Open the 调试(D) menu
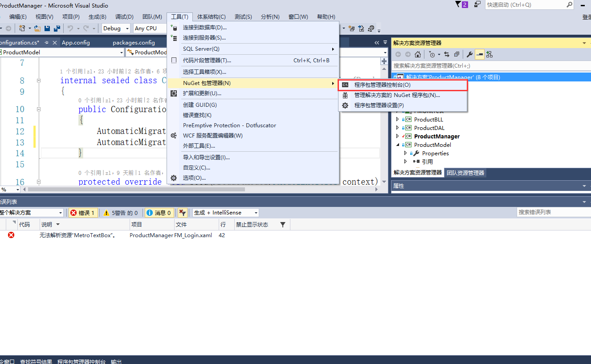Image resolution: width=591 pixels, height=364 pixels. click(x=124, y=17)
